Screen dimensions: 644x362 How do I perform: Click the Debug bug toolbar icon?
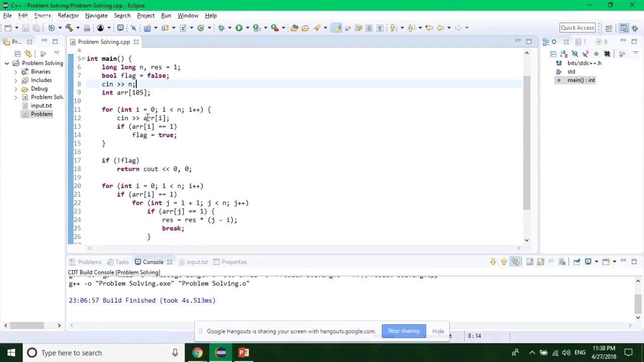point(221,28)
